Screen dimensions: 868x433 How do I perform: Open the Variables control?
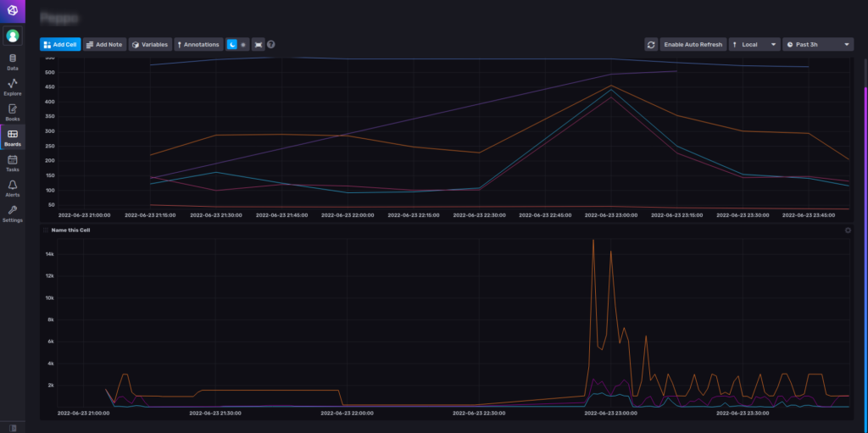click(x=150, y=44)
